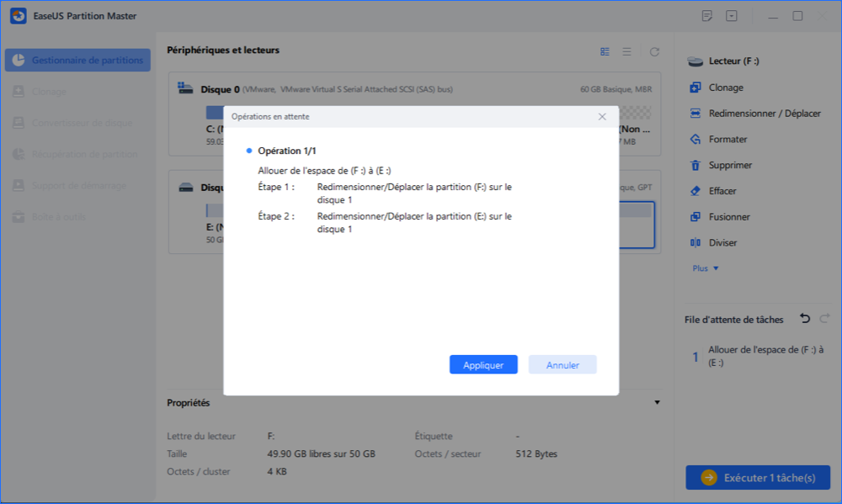This screenshot has height=504, width=842.
Task: Switch to list view layout
Action: (626, 51)
